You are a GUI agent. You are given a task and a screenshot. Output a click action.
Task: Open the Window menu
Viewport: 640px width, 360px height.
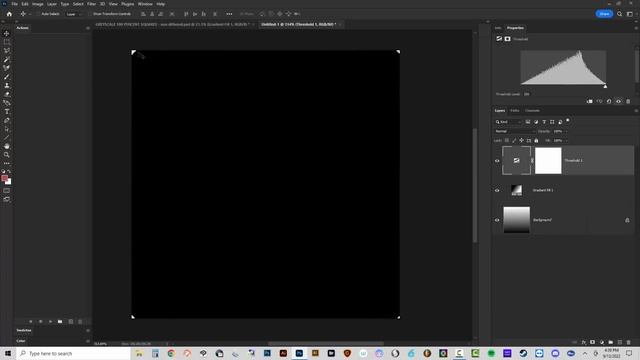point(145,4)
